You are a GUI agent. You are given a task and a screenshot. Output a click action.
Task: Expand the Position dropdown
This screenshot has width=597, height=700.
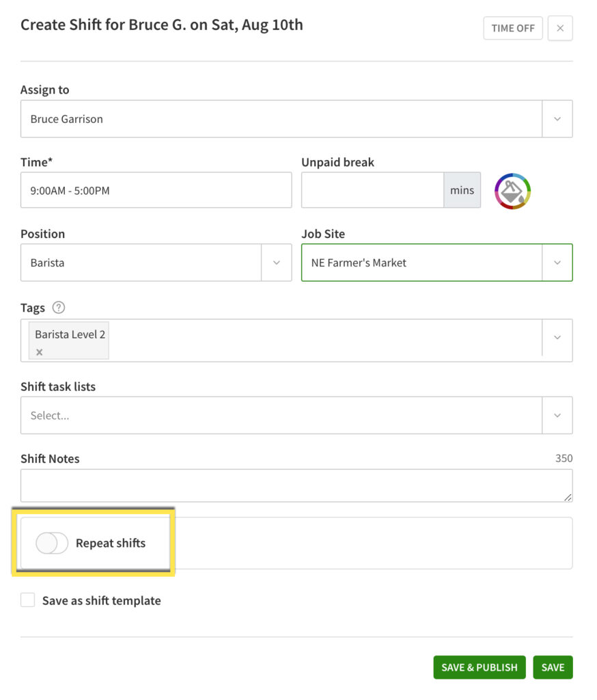pos(277,262)
